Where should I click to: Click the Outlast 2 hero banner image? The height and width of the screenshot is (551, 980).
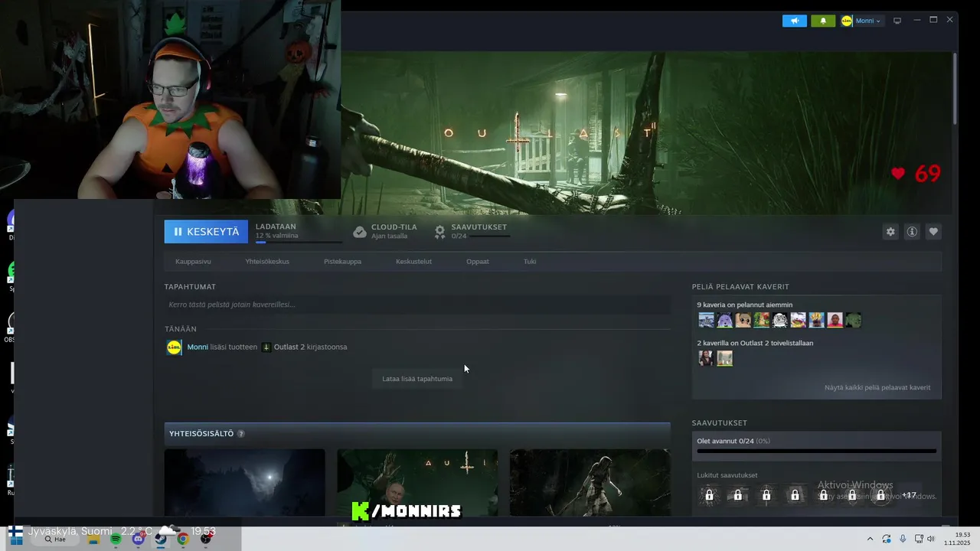(x=647, y=133)
